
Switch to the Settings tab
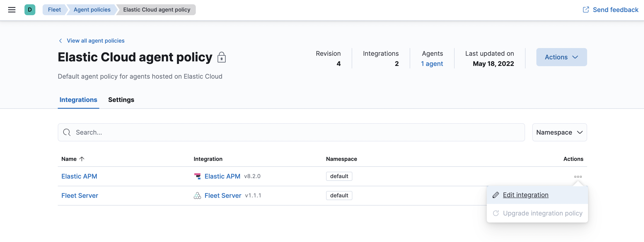coord(121,100)
